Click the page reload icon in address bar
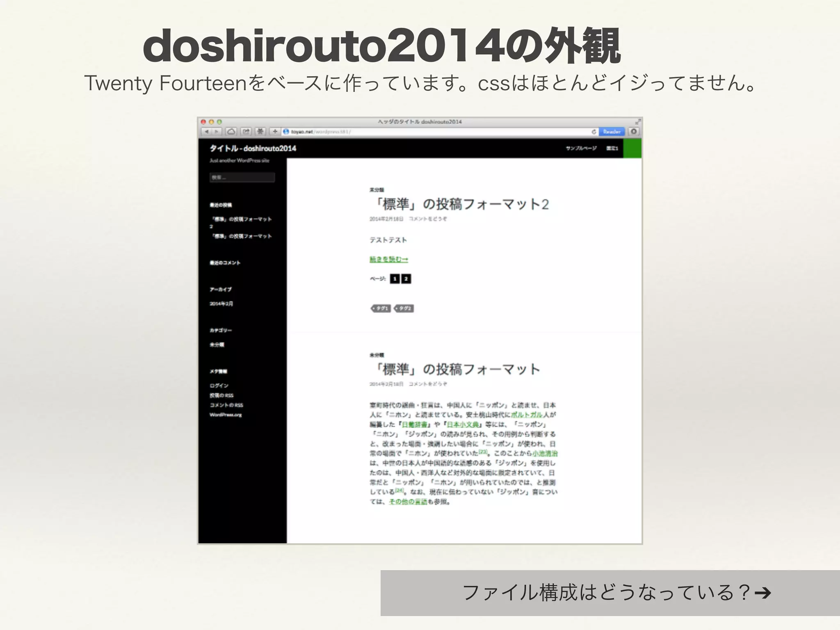The image size is (840, 630). tap(593, 132)
